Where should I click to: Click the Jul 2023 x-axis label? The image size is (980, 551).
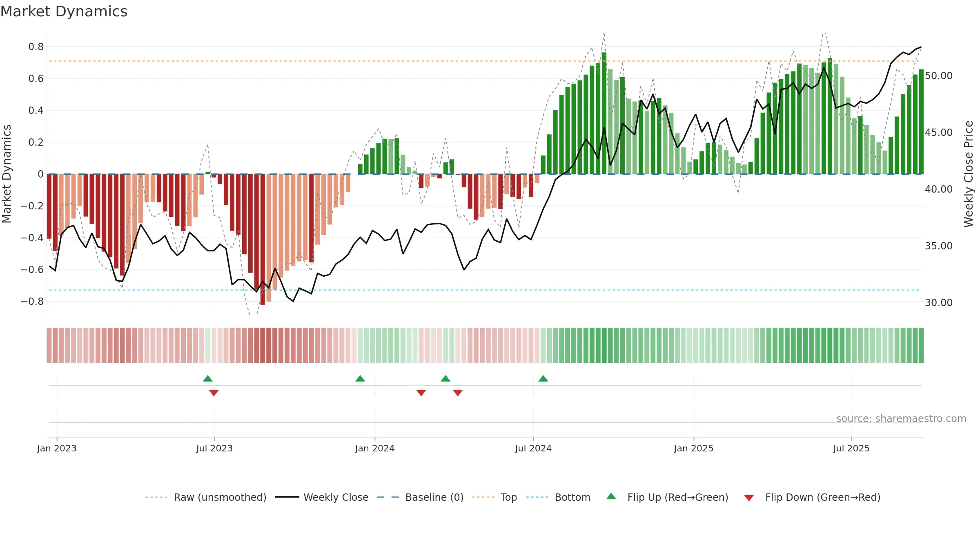click(x=214, y=448)
